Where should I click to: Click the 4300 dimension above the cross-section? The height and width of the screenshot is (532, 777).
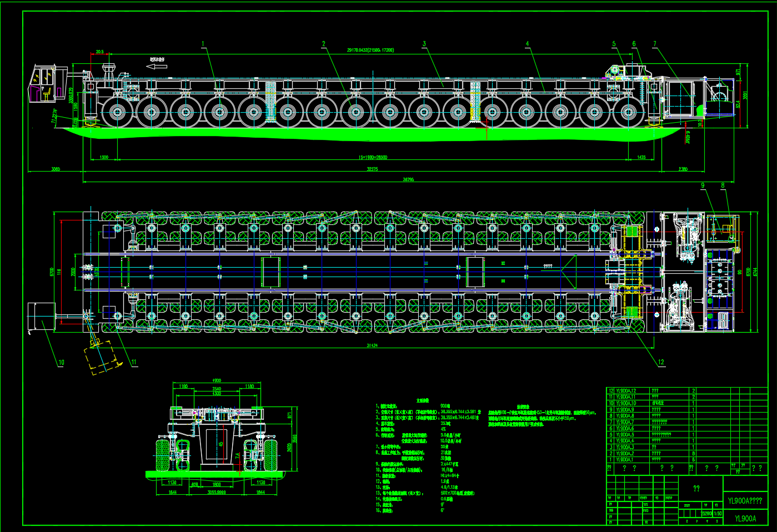tap(217, 380)
